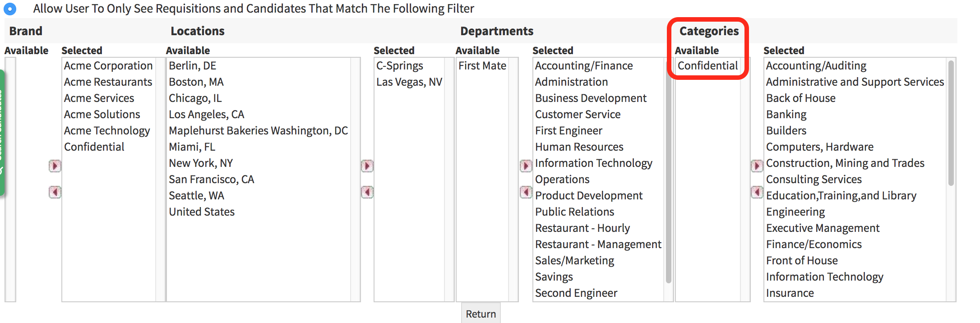Choose Banking in selected categories
This screenshot has width=980, height=323.
[x=786, y=115]
